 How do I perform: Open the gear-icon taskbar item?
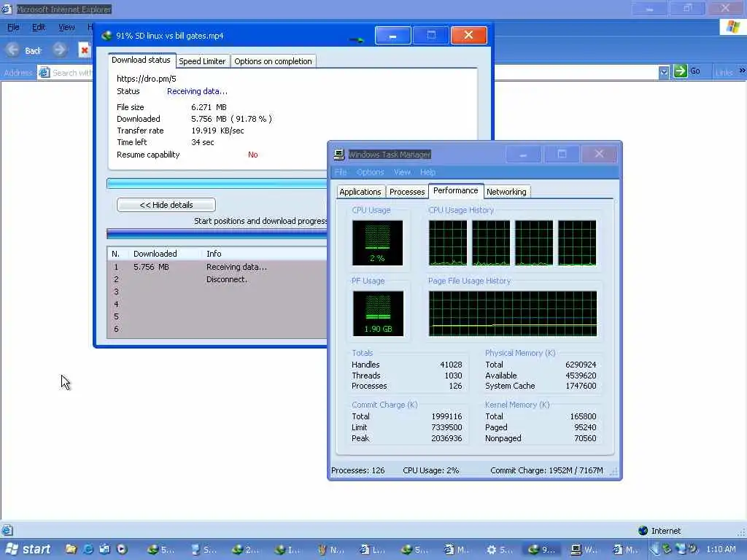pyautogui.click(x=499, y=550)
